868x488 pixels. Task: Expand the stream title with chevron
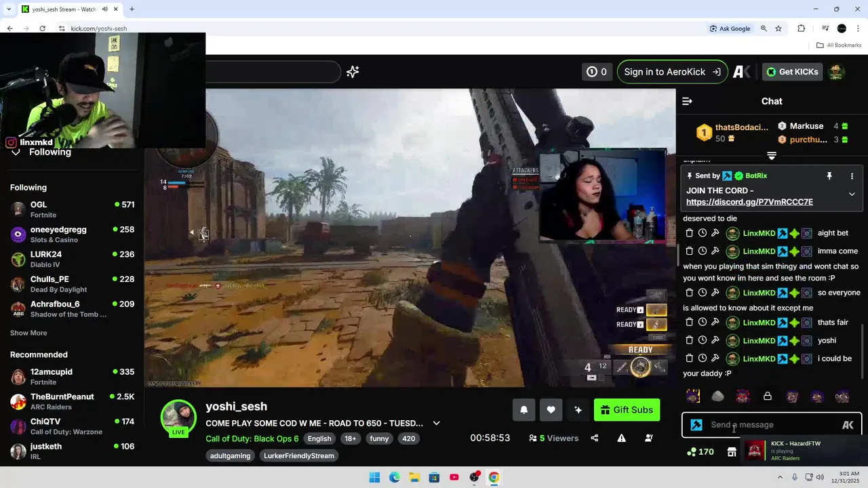[x=436, y=423]
